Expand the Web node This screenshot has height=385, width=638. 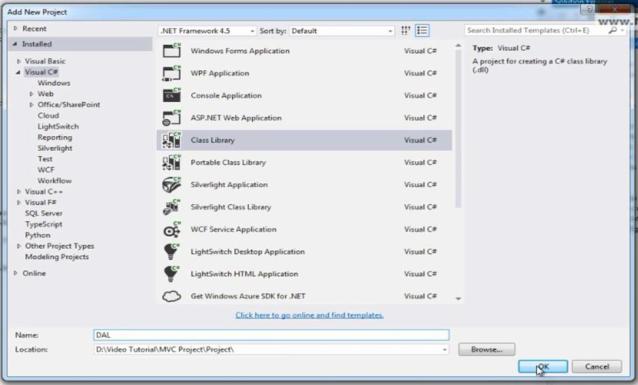(x=31, y=94)
